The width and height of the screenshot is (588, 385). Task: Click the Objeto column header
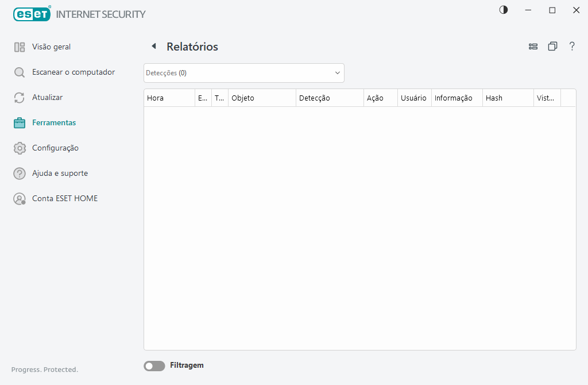click(262, 98)
